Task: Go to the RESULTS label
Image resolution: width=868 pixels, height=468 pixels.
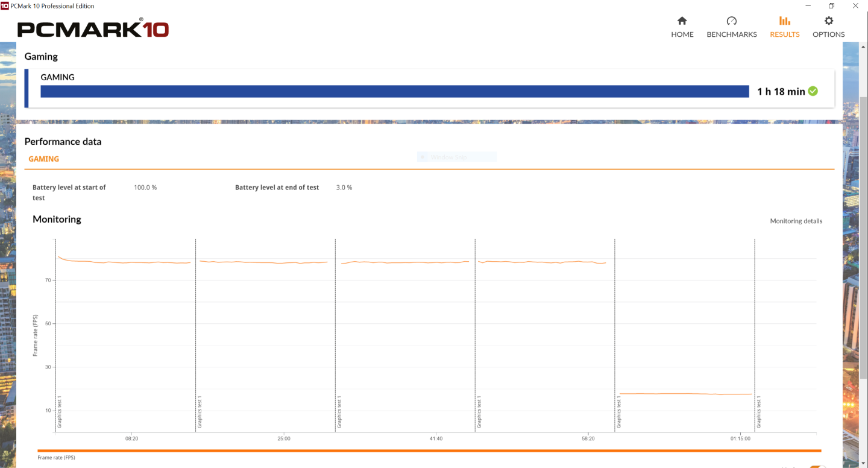Action: point(785,34)
